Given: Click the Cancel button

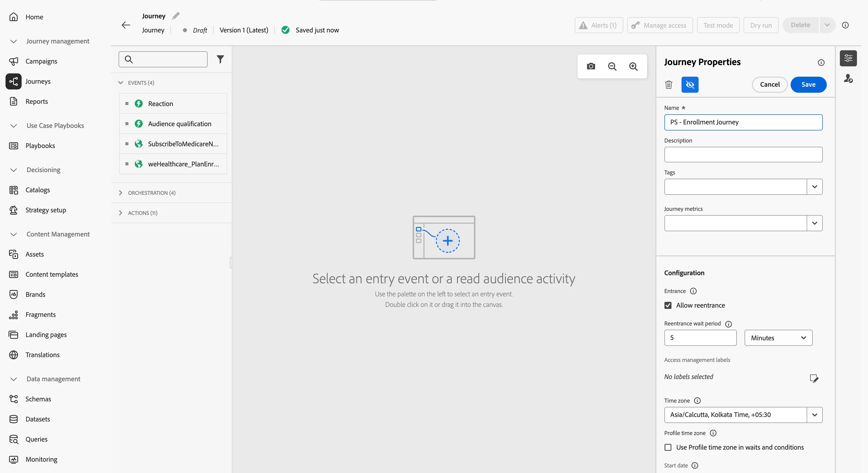Looking at the screenshot, I should (x=769, y=84).
